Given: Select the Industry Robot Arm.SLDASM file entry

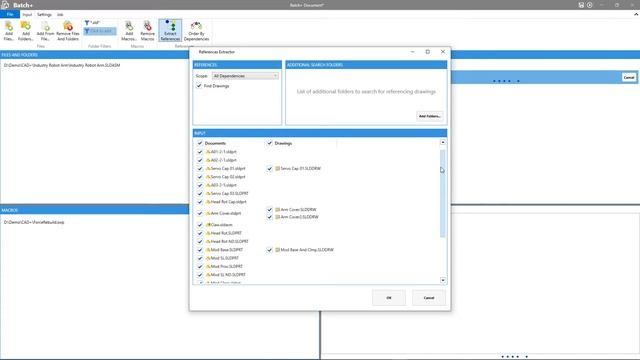Looking at the screenshot, I should point(62,65).
